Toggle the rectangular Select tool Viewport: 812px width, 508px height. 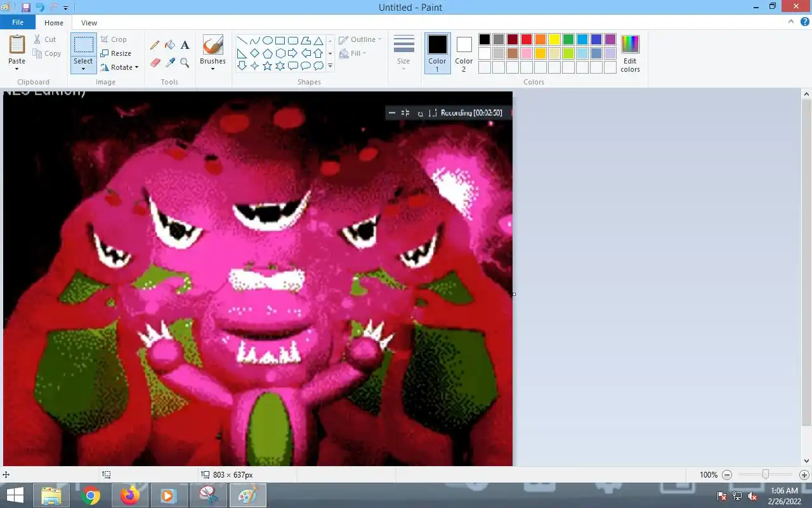click(83, 46)
